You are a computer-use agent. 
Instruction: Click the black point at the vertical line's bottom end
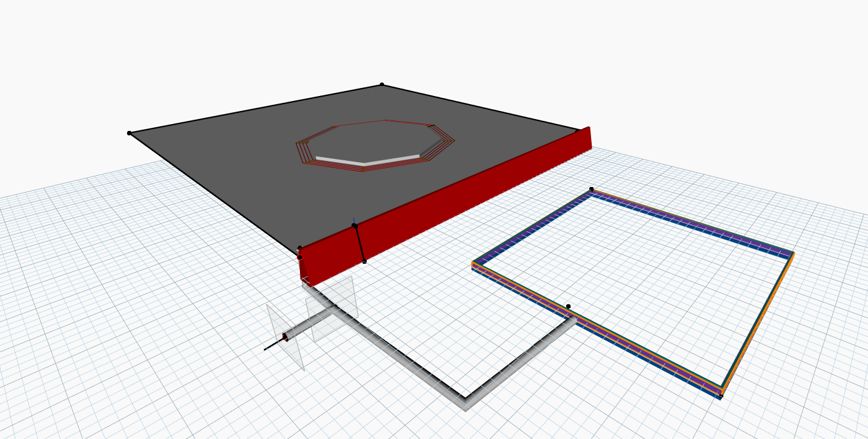[x=364, y=261]
